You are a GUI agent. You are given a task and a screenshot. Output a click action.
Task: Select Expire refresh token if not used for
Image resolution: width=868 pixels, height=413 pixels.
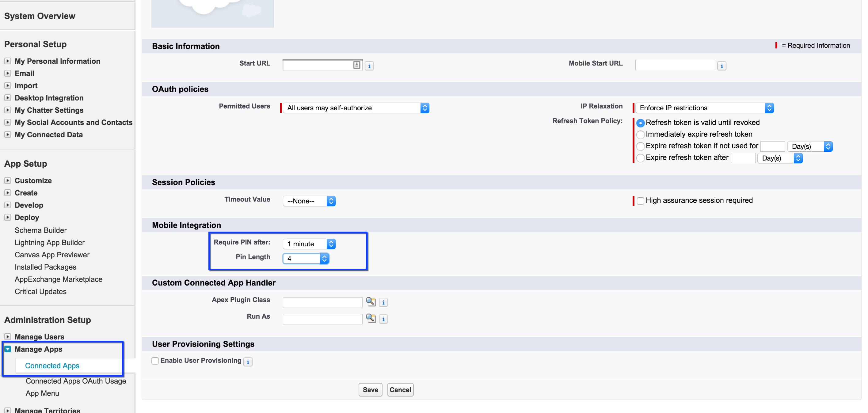641,146
